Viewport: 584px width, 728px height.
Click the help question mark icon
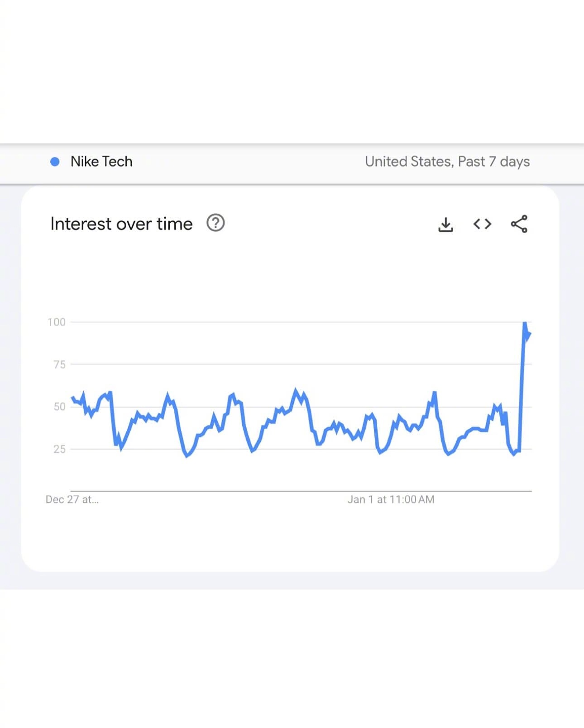pyautogui.click(x=215, y=223)
